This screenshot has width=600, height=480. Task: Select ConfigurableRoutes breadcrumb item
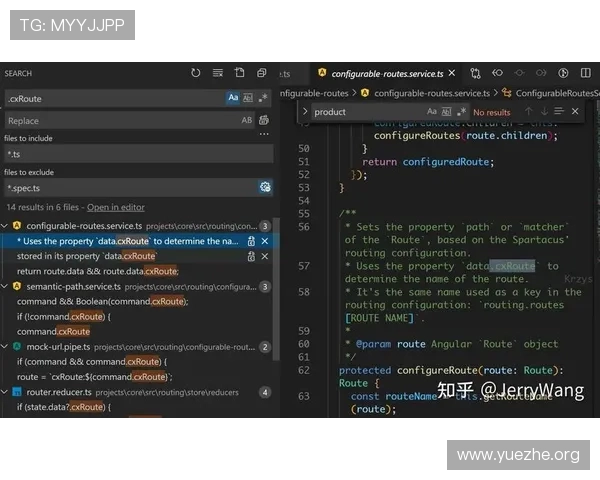[551, 93]
